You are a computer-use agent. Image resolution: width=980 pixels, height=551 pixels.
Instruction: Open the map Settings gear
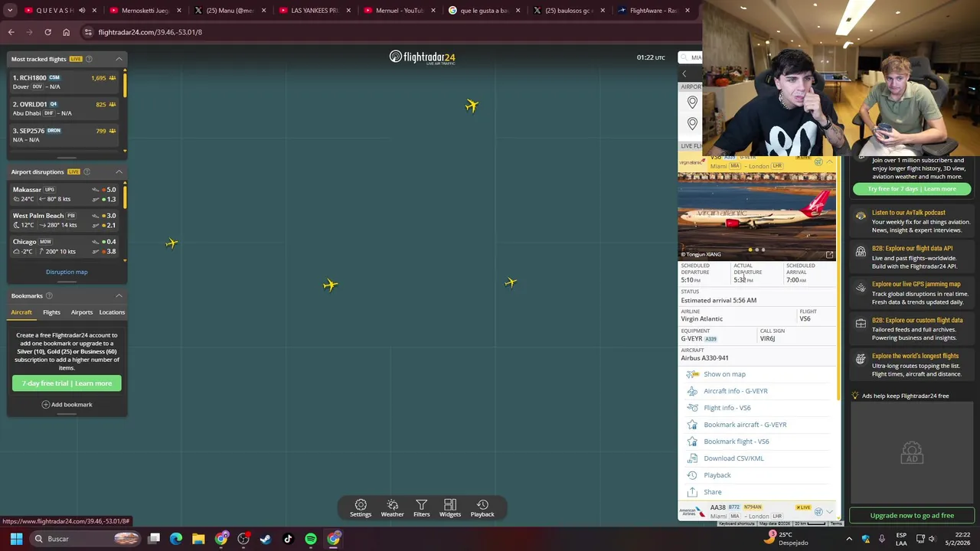click(x=361, y=508)
